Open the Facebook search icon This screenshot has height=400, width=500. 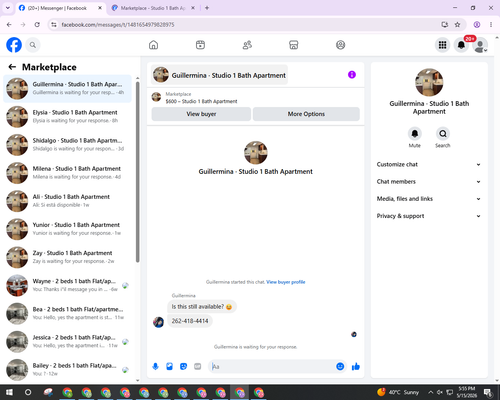pyautogui.click(x=33, y=45)
